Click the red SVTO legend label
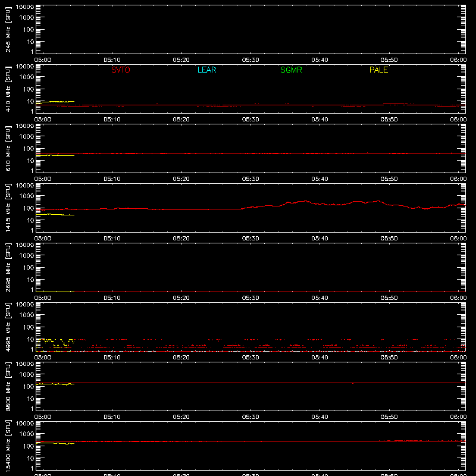The width and height of the screenshot is (476, 476). (121, 70)
